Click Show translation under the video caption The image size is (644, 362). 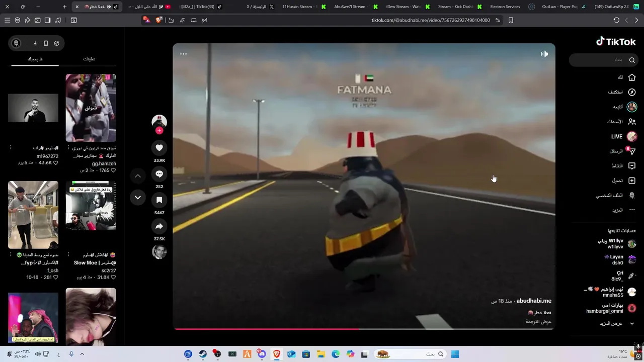pos(538,322)
